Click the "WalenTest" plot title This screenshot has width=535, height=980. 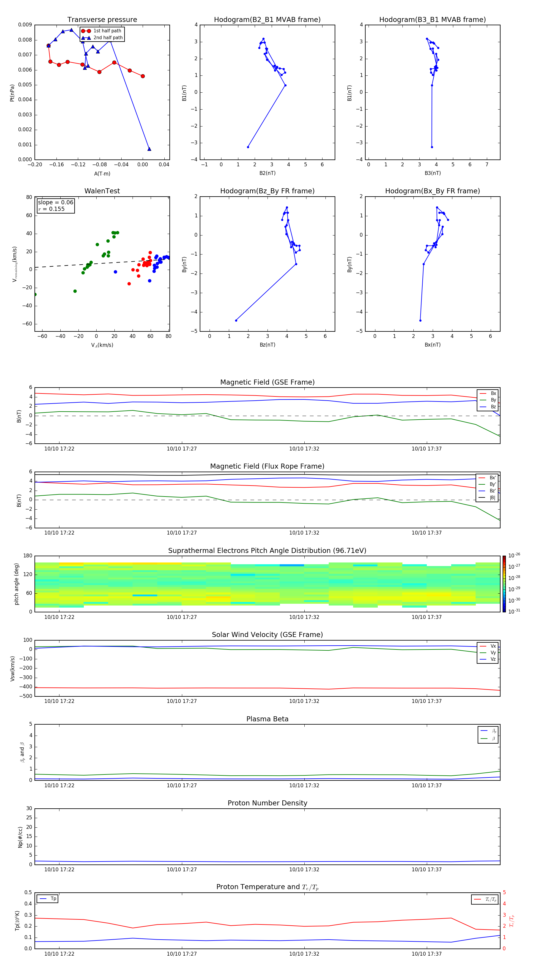tap(102, 191)
